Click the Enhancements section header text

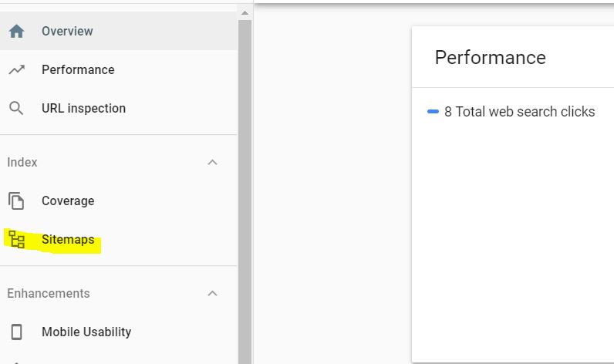pyautogui.click(x=49, y=294)
